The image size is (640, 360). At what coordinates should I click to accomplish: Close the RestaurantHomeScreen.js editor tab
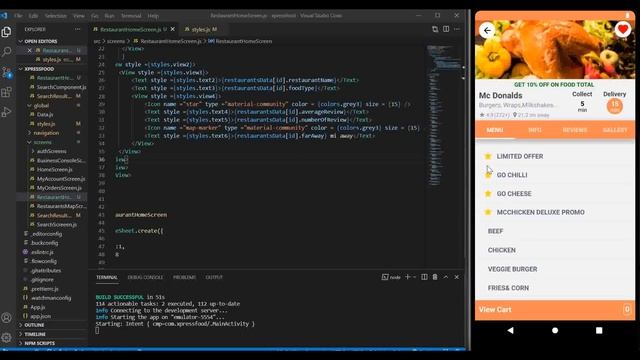point(173,29)
